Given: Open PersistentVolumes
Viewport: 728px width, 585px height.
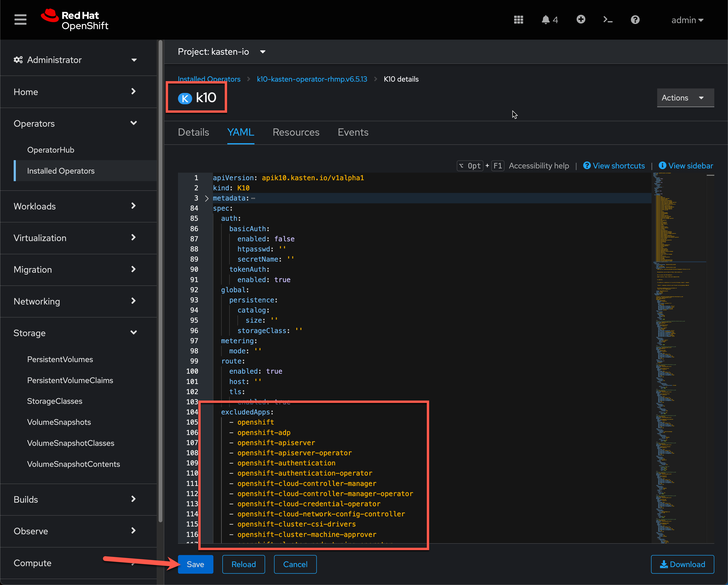Looking at the screenshot, I should 60,359.
